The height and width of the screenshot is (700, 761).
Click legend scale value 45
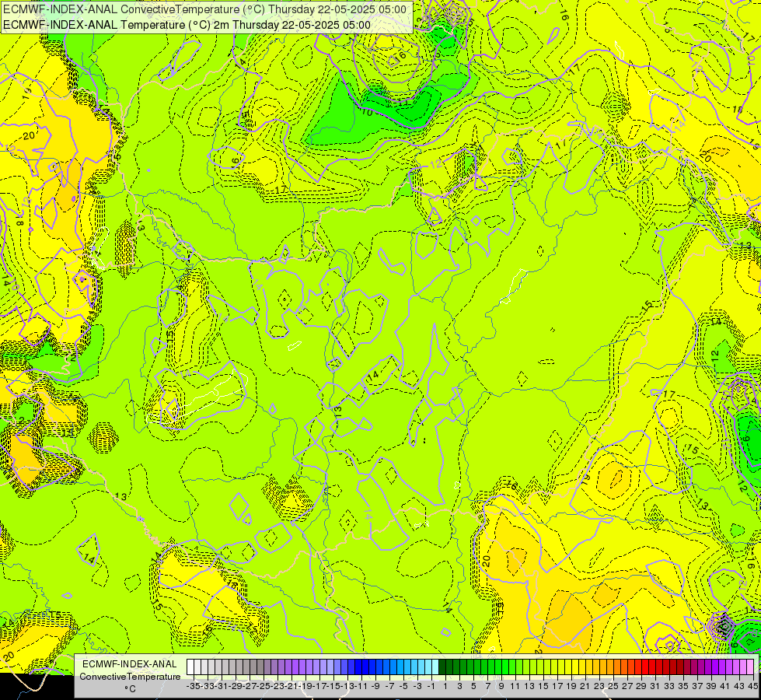[752, 687]
